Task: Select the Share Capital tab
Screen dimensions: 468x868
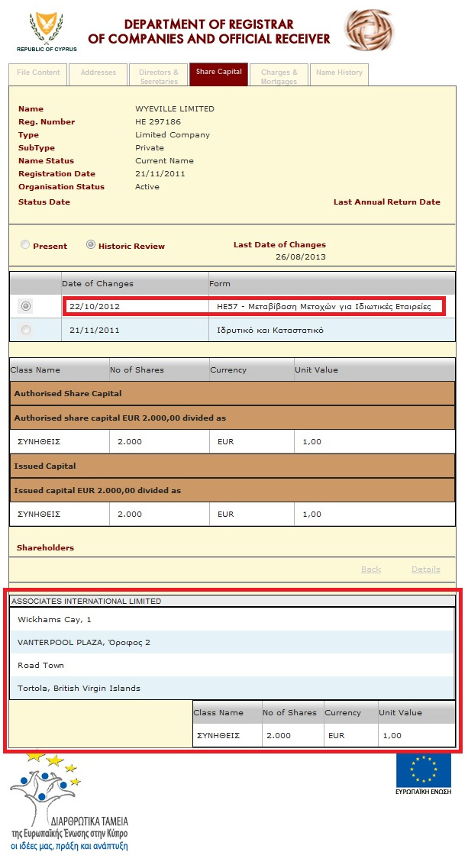Action: pos(218,73)
